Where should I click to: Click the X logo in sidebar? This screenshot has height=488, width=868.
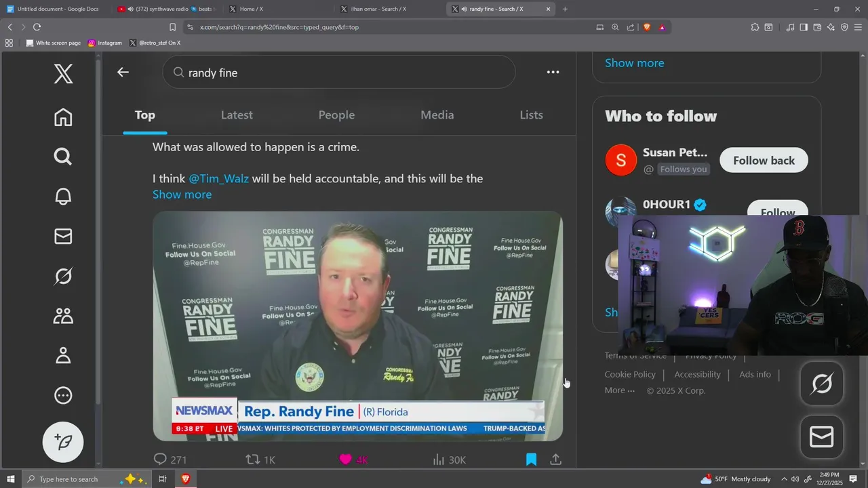point(63,74)
